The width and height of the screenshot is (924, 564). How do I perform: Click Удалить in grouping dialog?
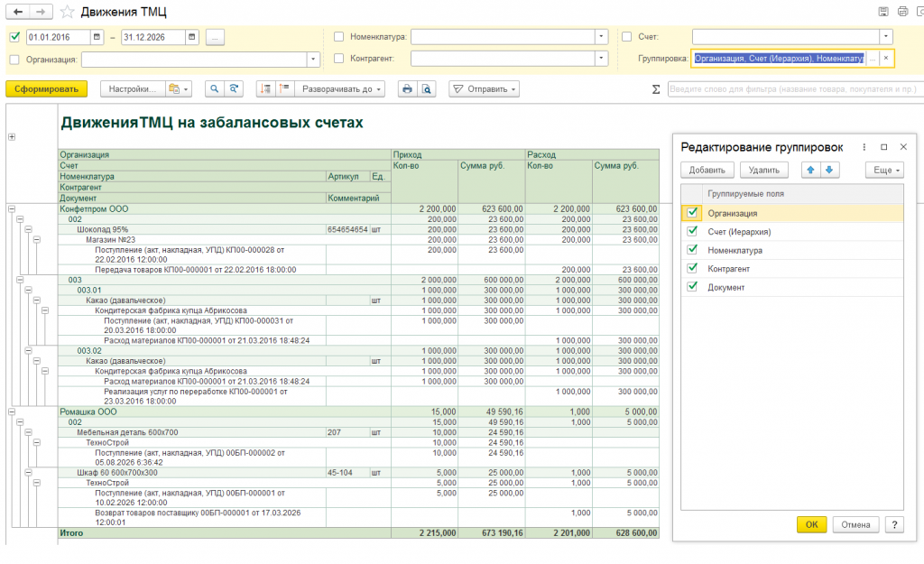pyautogui.click(x=763, y=170)
